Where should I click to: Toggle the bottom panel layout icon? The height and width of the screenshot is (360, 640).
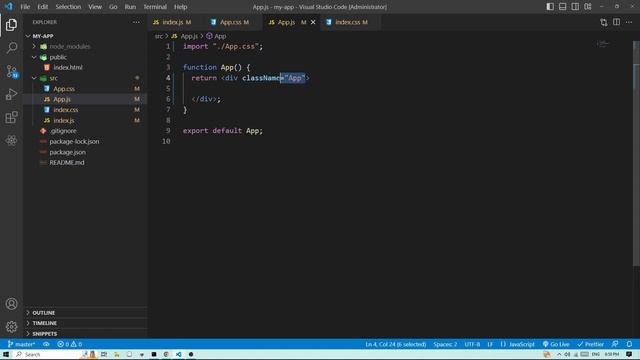tap(562, 7)
